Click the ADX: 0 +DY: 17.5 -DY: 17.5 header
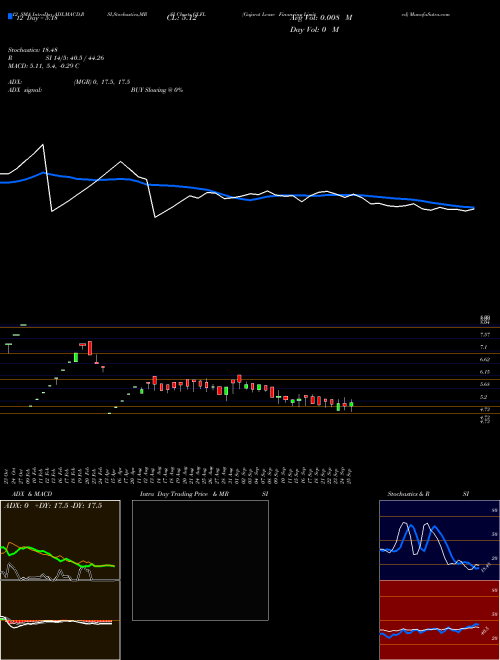Screen dimensions: 500x660 tap(53, 506)
